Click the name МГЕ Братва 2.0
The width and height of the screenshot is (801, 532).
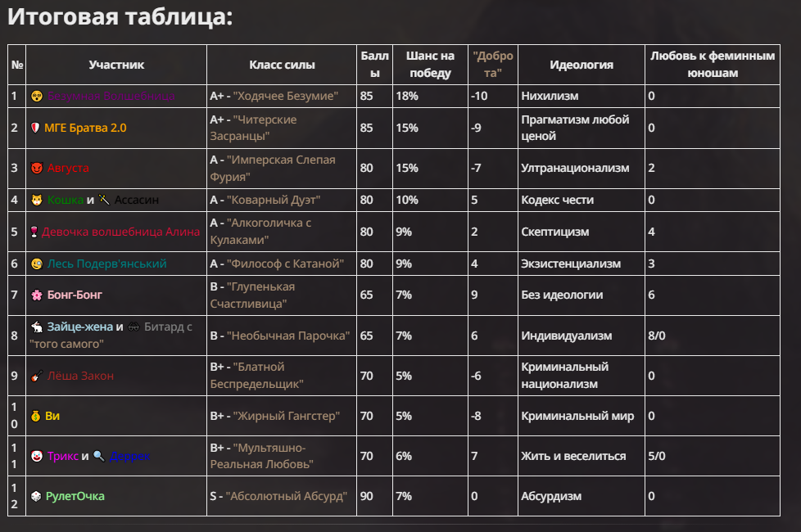pyautogui.click(x=85, y=128)
